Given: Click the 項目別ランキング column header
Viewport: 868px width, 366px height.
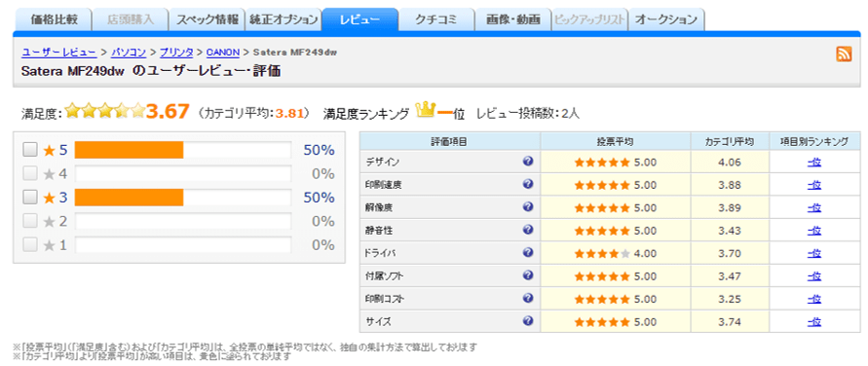Looking at the screenshot, I should tap(814, 141).
